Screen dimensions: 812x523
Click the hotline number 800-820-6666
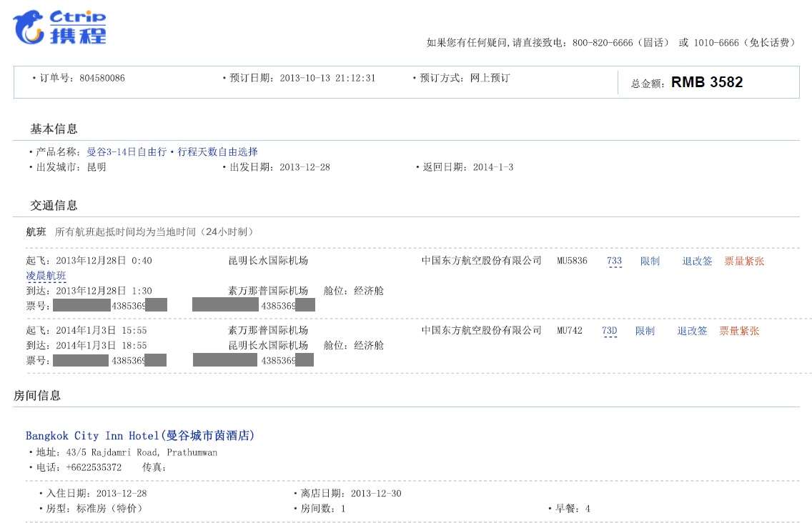pos(603,43)
